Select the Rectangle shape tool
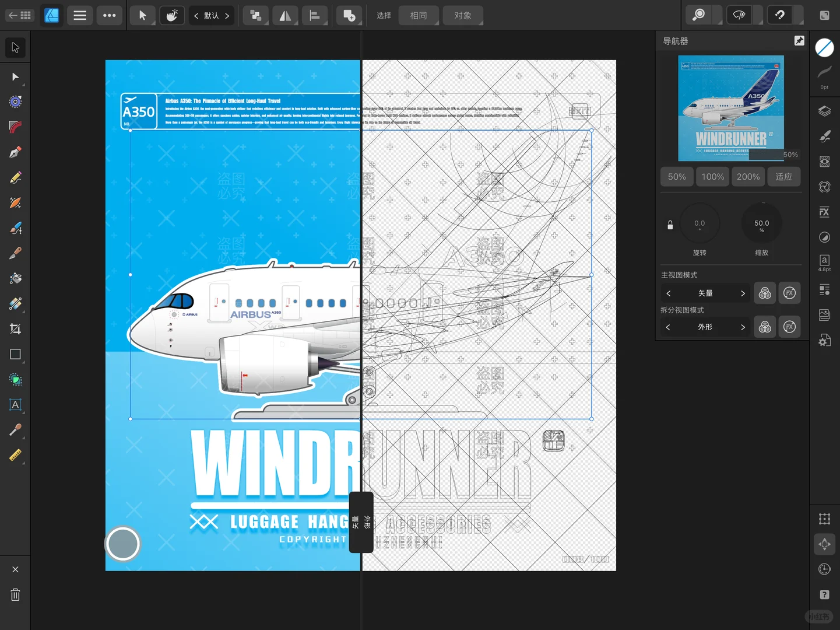The image size is (840, 630). 15,354
